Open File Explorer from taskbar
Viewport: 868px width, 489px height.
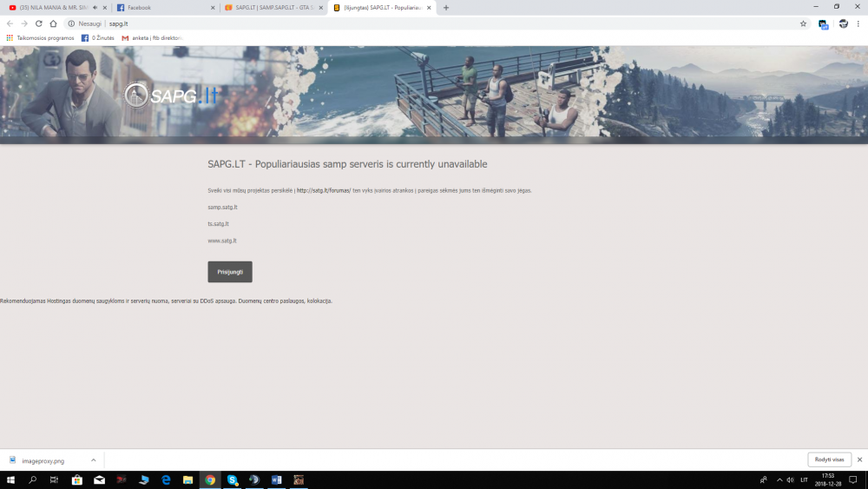[187, 480]
